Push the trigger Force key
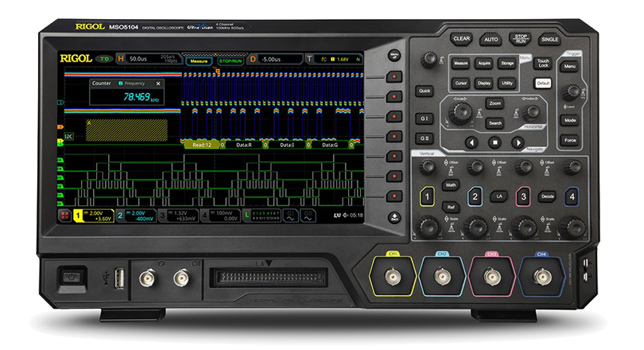This screenshot has width=644, height=350. click(569, 141)
